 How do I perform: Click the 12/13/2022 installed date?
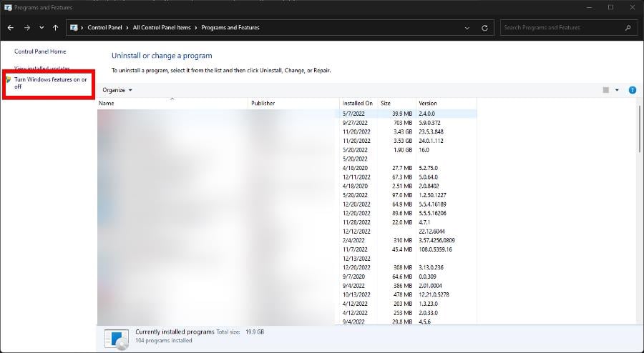[x=356, y=258]
